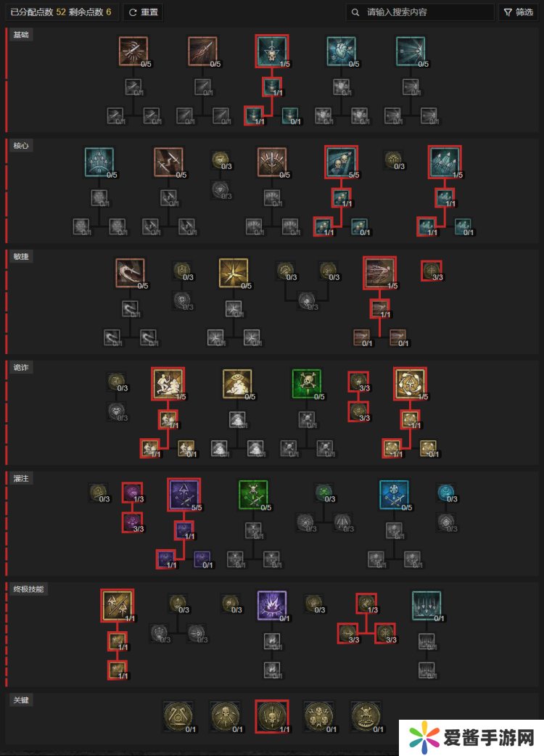
Task: Toggle the unselected 0/1 upgrade under 基础 skull-dagger skill
Action: pyautogui.click(x=290, y=116)
